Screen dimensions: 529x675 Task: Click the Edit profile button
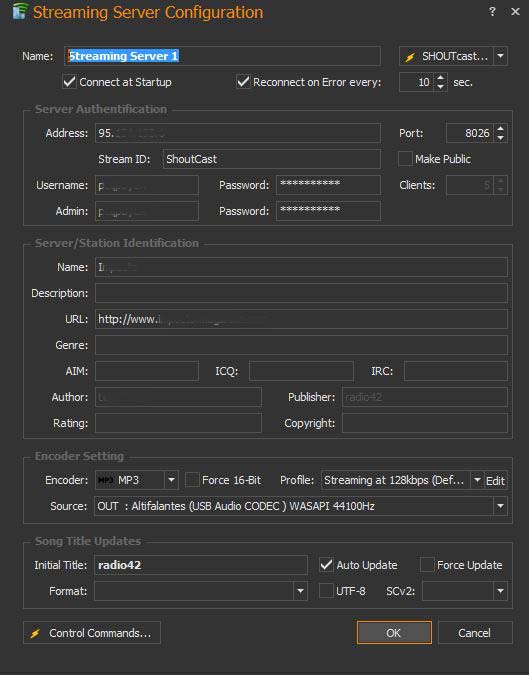(495, 480)
